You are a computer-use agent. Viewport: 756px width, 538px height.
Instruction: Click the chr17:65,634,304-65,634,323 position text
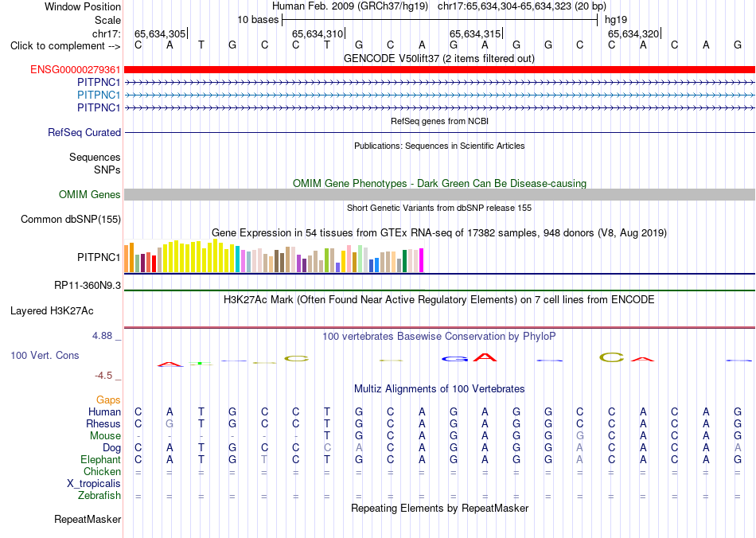522,6
